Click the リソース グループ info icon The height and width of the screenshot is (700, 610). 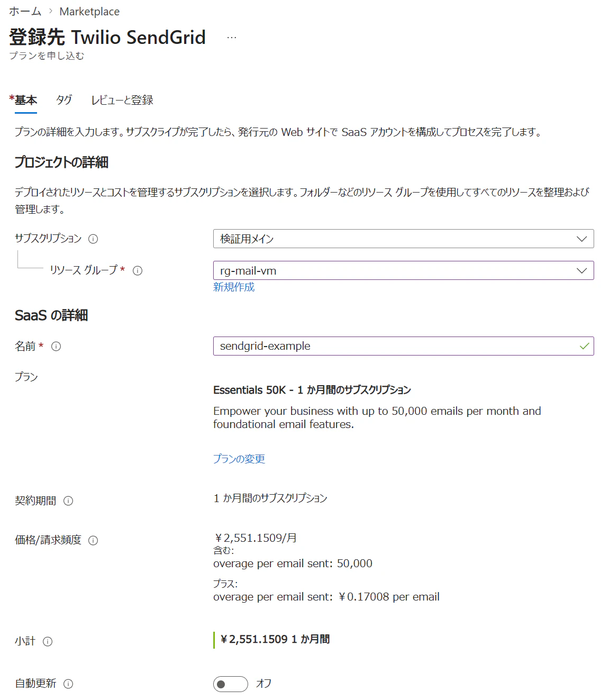[138, 271]
